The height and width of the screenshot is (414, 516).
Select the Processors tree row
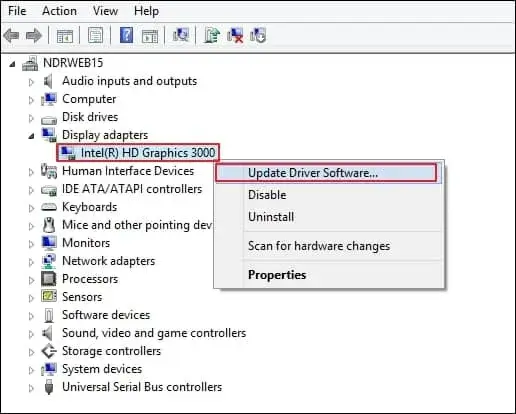(x=90, y=279)
